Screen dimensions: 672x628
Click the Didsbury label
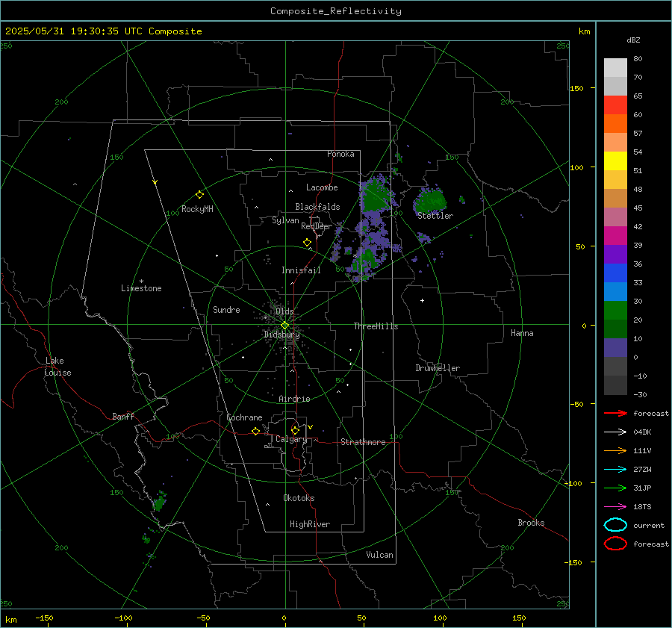click(282, 335)
